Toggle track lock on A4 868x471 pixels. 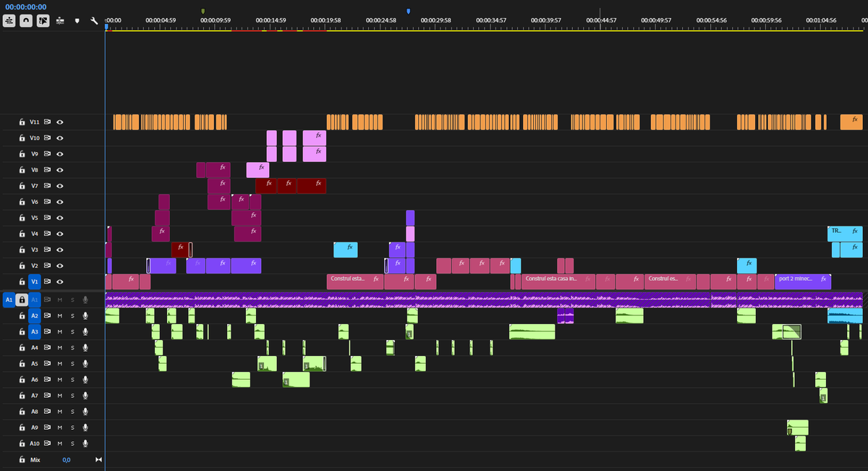(22, 347)
